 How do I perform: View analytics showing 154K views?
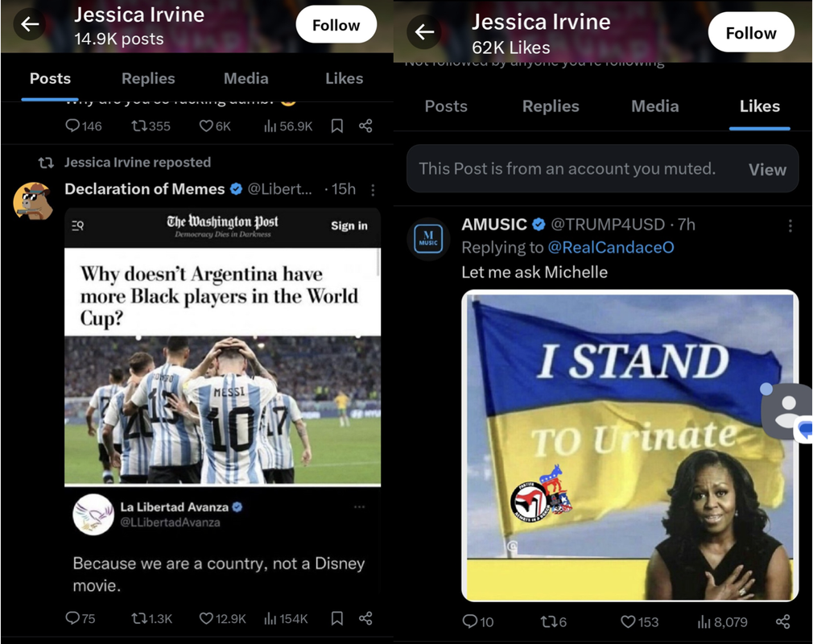click(287, 618)
